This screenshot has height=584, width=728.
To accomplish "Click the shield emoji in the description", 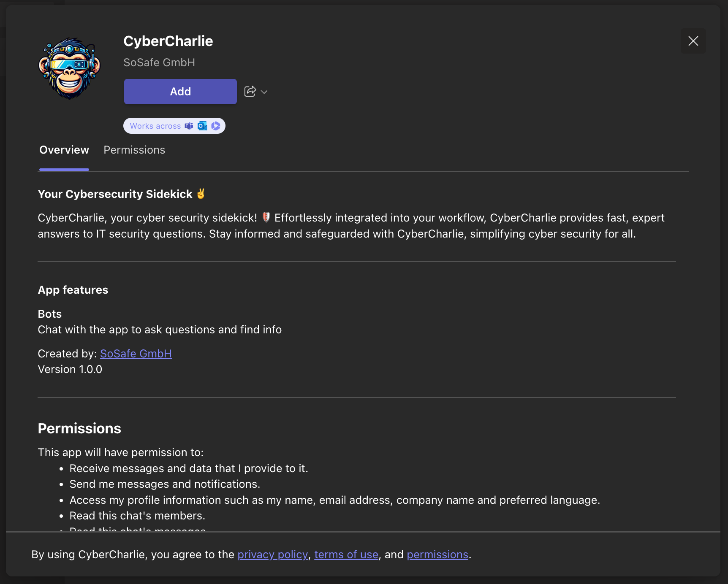I will [266, 217].
